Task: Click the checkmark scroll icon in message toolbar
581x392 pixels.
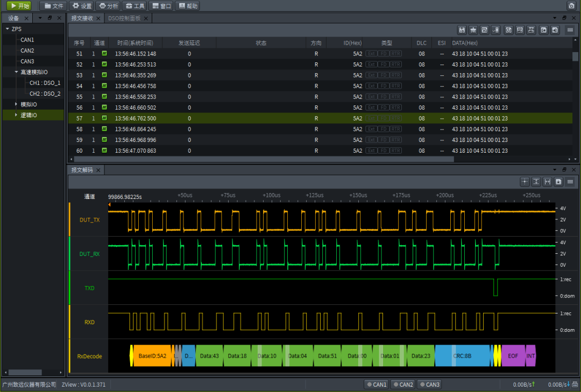Action: click(495, 30)
